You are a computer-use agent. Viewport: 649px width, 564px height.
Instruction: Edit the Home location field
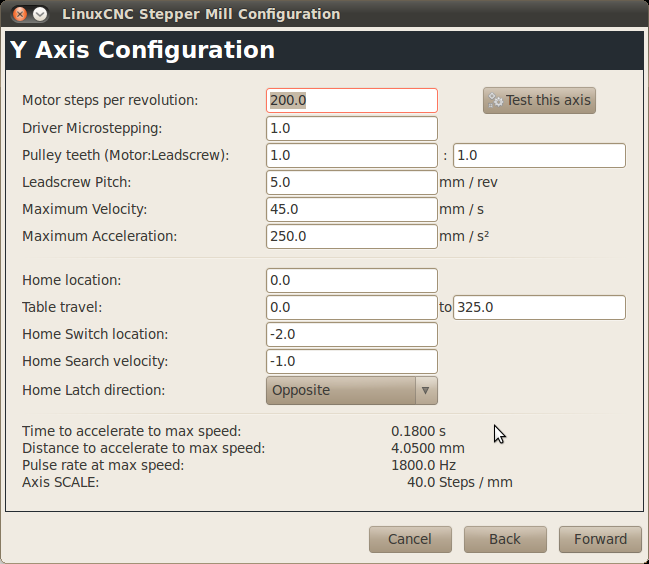click(351, 281)
